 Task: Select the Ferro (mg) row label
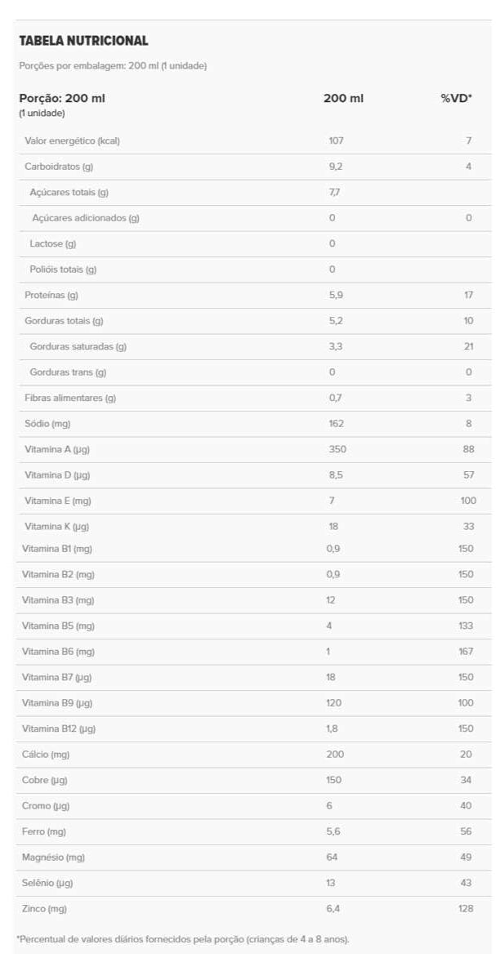click(x=44, y=831)
